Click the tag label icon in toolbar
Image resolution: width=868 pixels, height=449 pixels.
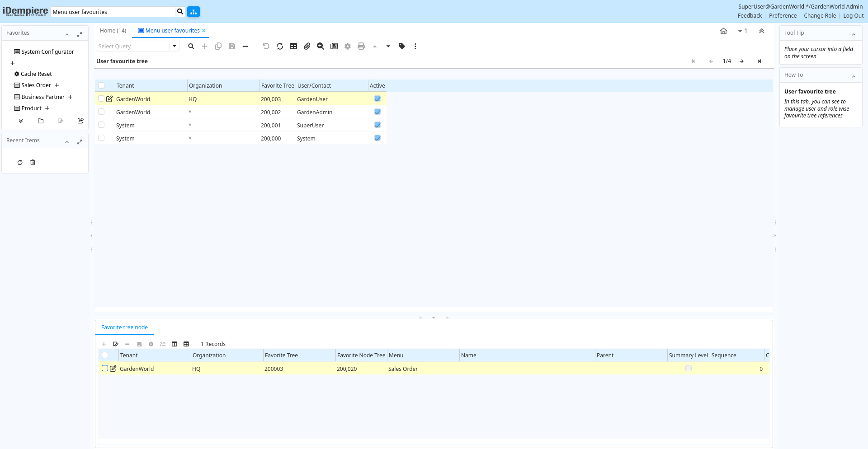click(402, 46)
